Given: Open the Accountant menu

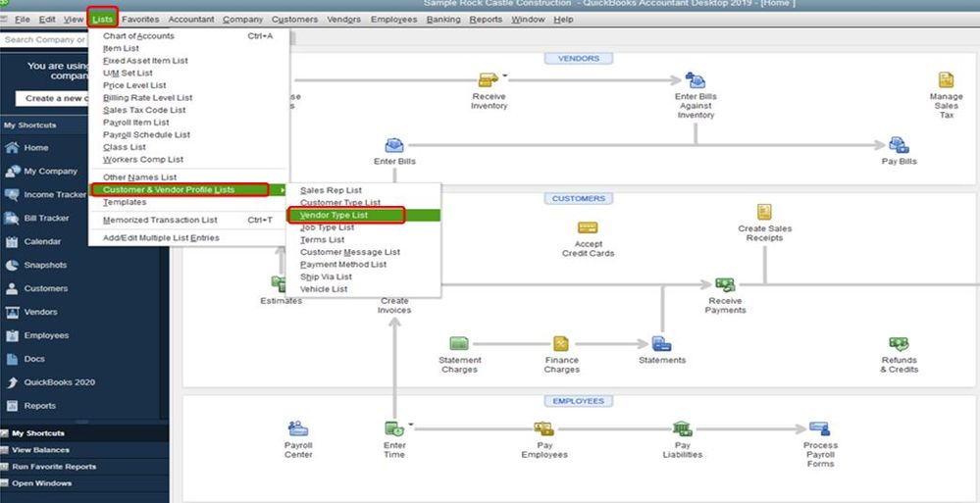Looking at the screenshot, I should coord(191,20).
